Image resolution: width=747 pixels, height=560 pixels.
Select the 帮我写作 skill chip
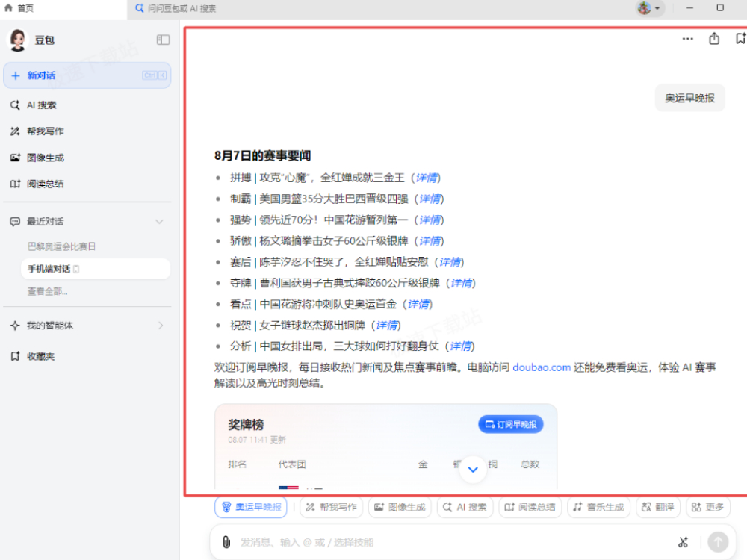coord(331,507)
